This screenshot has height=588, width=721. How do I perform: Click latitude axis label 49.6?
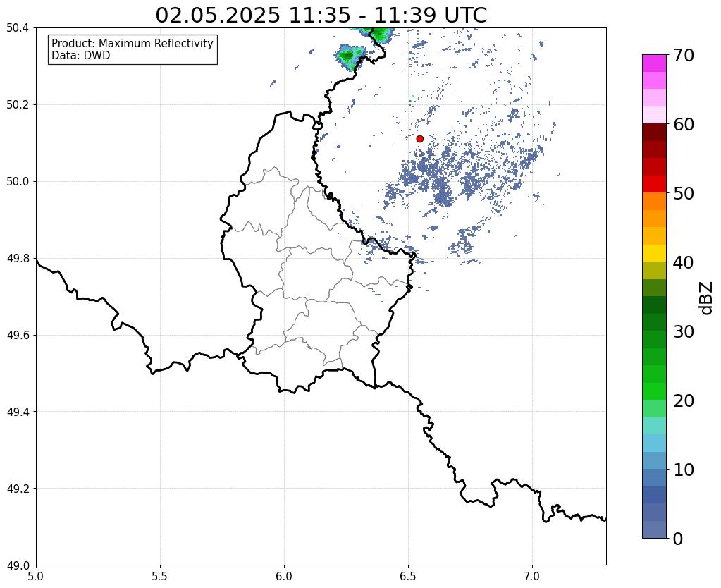(18, 336)
